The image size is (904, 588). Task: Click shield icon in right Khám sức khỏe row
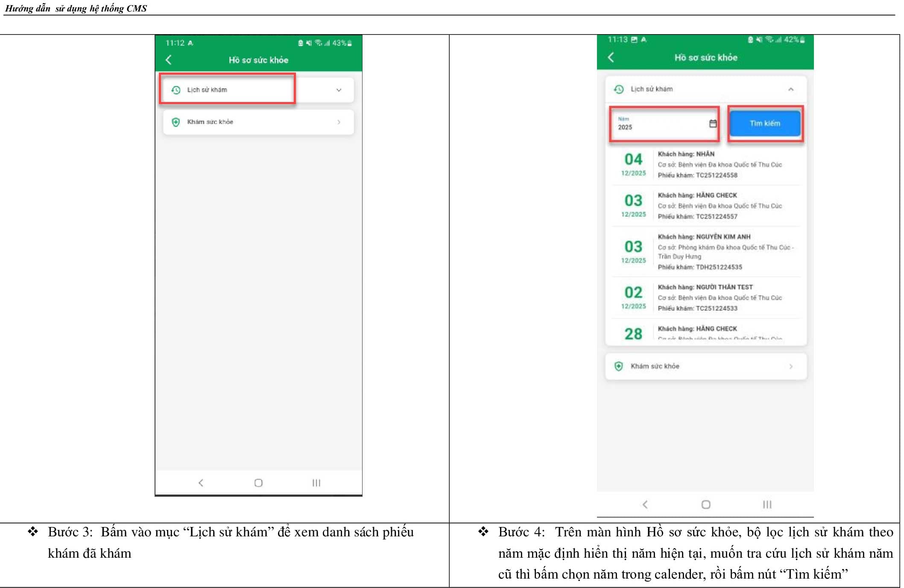pos(618,366)
